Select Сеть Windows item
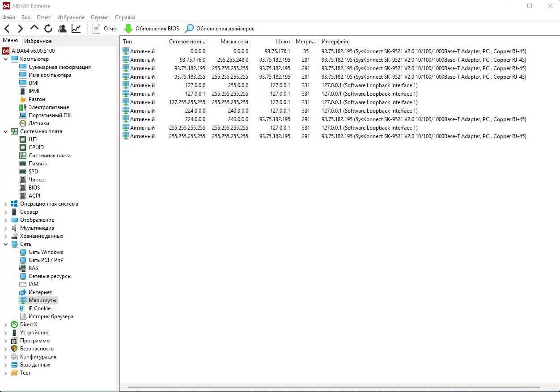560x392 pixels. tap(41, 252)
